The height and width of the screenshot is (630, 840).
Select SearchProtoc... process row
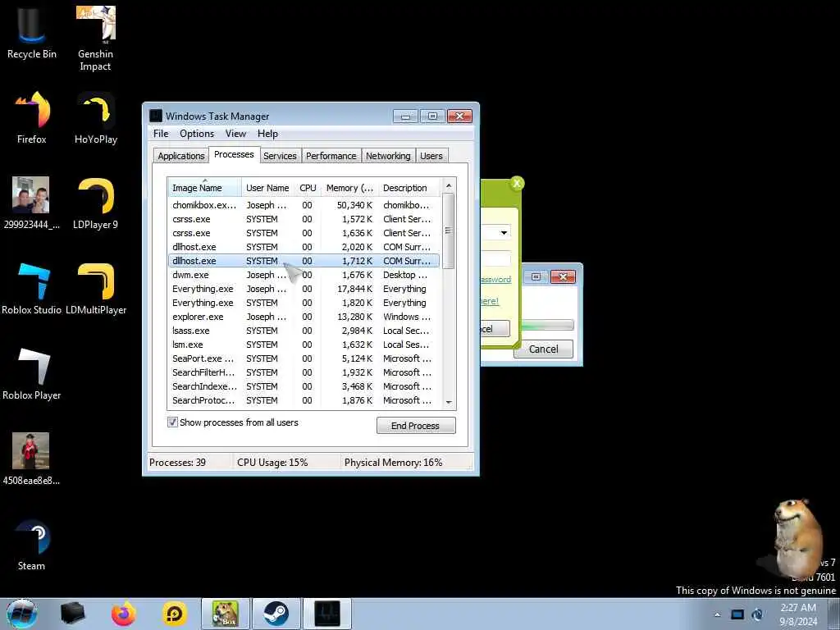[304, 400]
